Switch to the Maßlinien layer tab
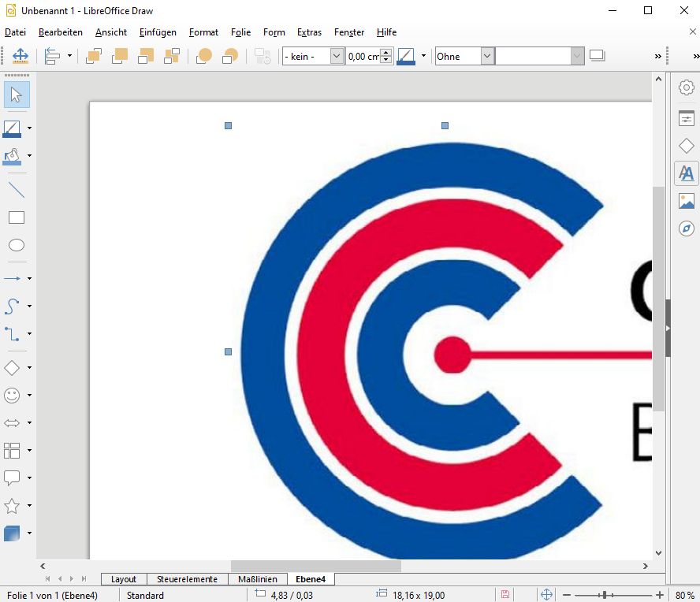Viewport: 700px width, 602px height. pyautogui.click(x=258, y=579)
